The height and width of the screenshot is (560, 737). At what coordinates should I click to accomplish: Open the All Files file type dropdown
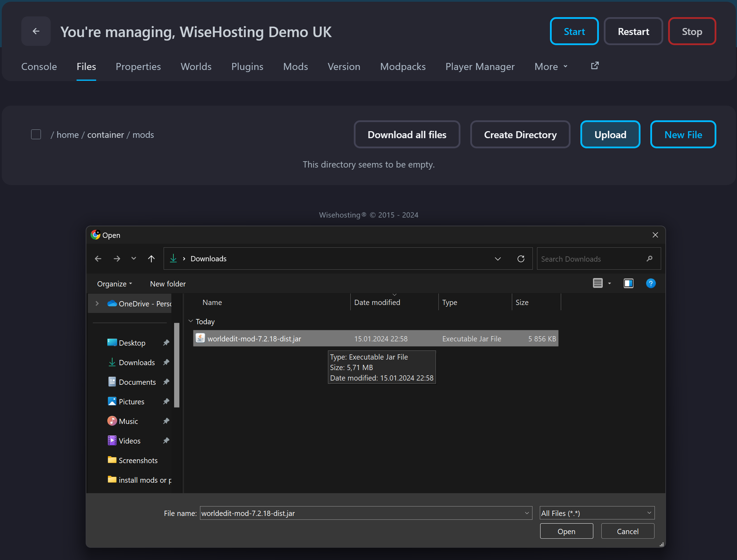(596, 513)
